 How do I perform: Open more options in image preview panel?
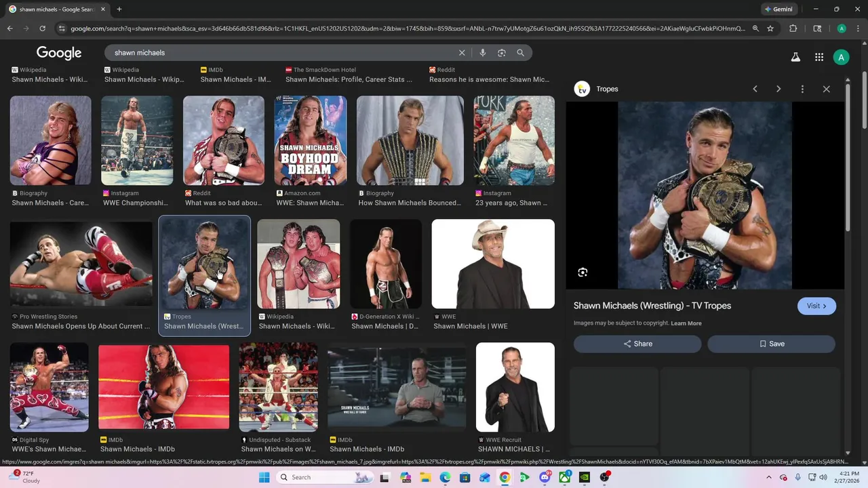(802, 89)
